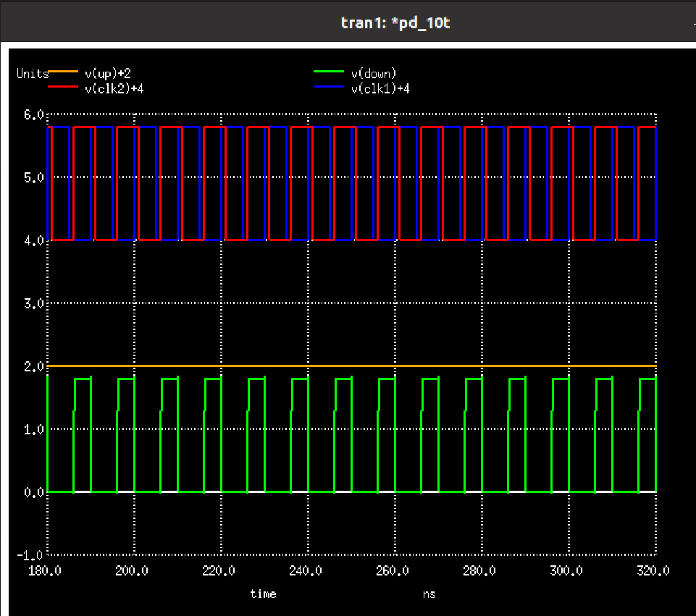This screenshot has width=696, height=616.
Task: Click the 4.0 y-axis value
Action: pyautogui.click(x=34, y=241)
